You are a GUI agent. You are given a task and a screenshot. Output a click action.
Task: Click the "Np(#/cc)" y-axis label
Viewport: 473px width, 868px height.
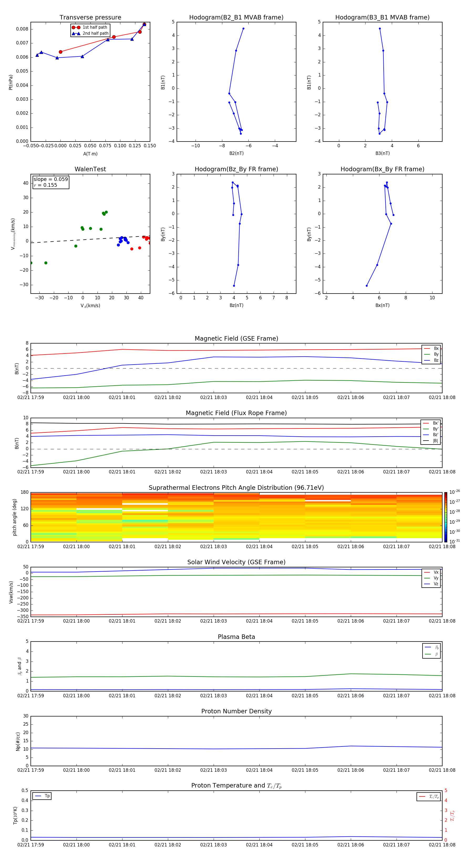[x=18, y=741]
